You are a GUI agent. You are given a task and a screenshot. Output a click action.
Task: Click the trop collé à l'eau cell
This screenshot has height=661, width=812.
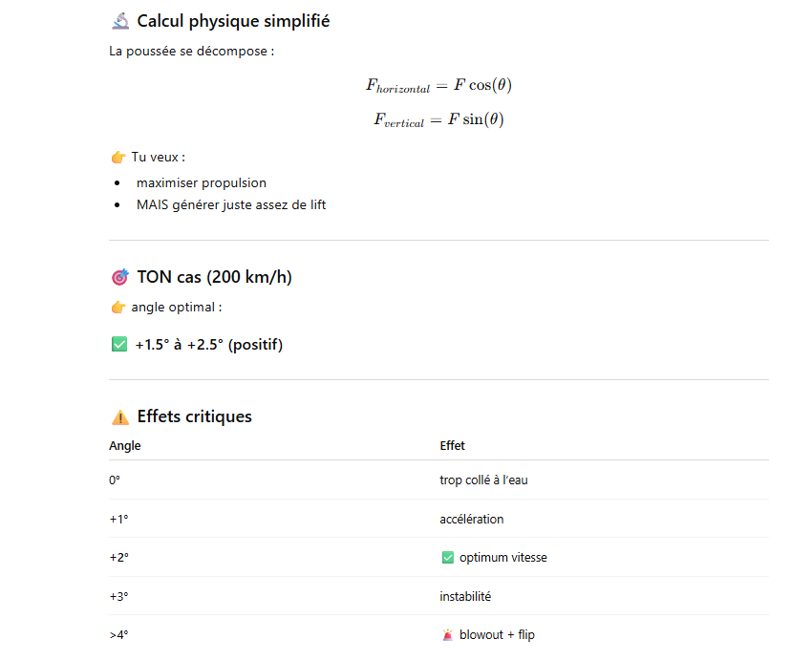tap(483, 480)
